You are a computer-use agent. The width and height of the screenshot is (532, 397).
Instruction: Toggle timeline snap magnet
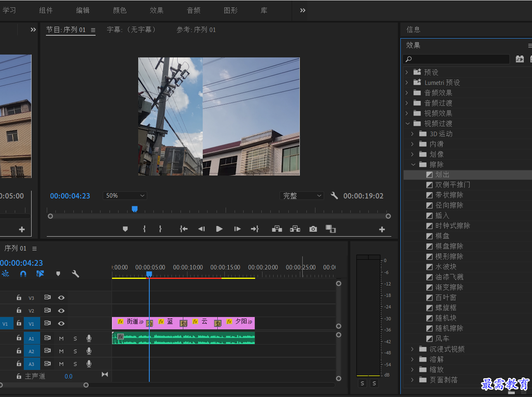point(23,274)
